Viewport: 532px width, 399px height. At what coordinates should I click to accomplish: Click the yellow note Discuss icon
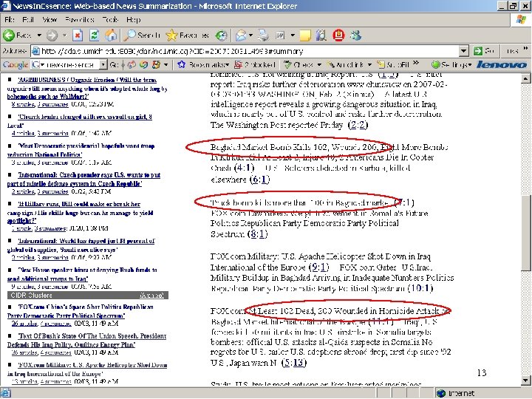pyautogui.click(x=305, y=35)
